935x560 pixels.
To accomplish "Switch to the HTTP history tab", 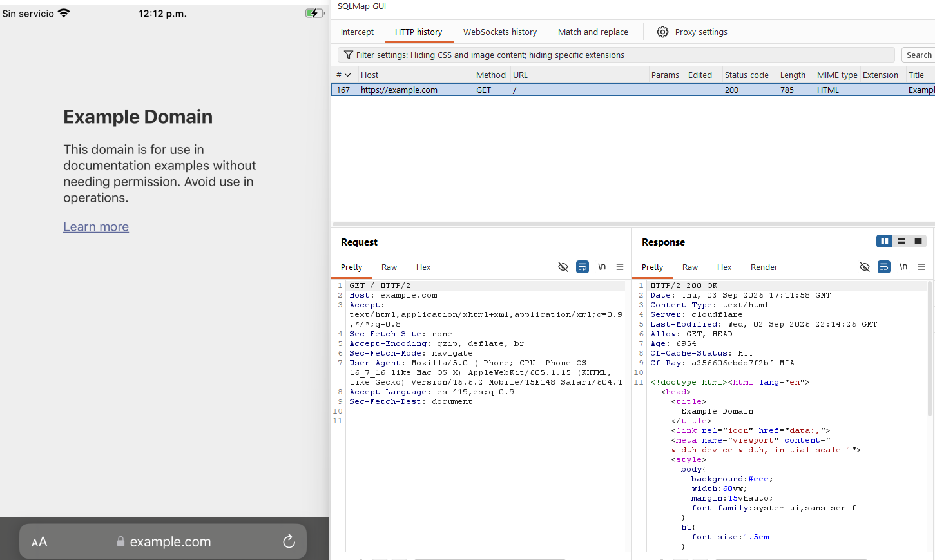I will pyautogui.click(x=419, y=32).
